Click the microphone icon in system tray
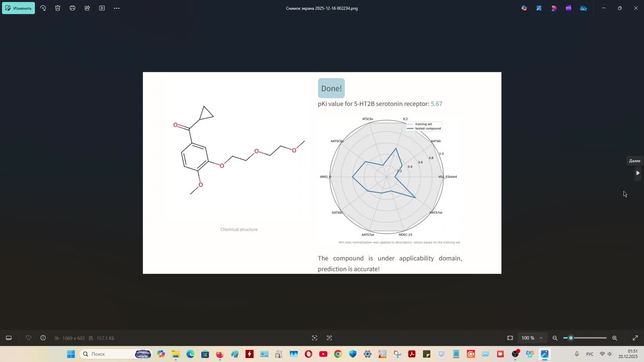 pos(577,354)
